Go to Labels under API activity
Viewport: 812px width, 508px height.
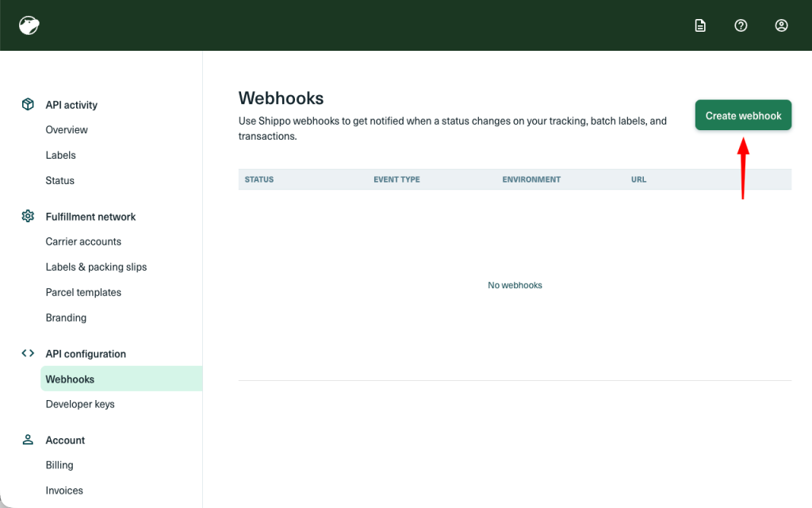pyautogui.click(x=60, y=155)
